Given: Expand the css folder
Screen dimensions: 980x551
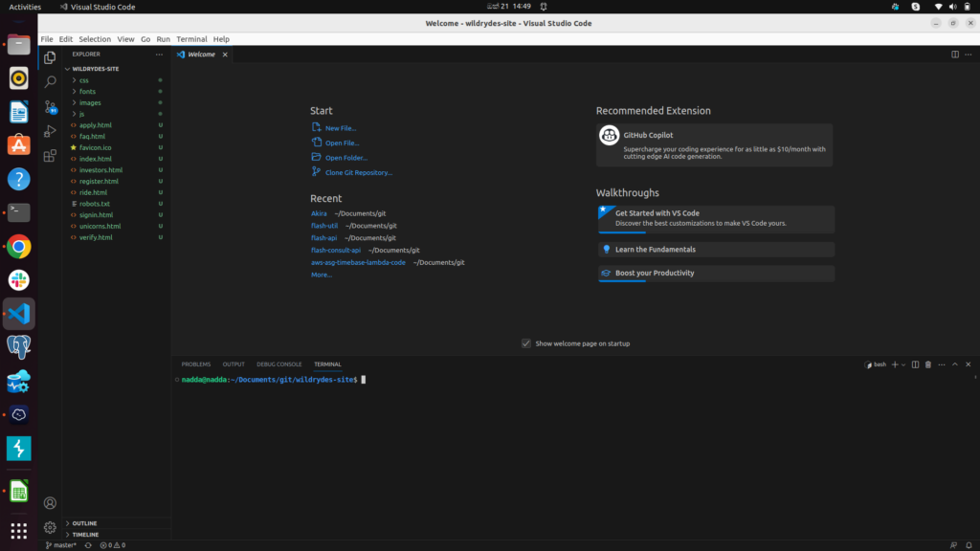Looking at the screenshot, I should pyautogui.click(x=84, y=80).
